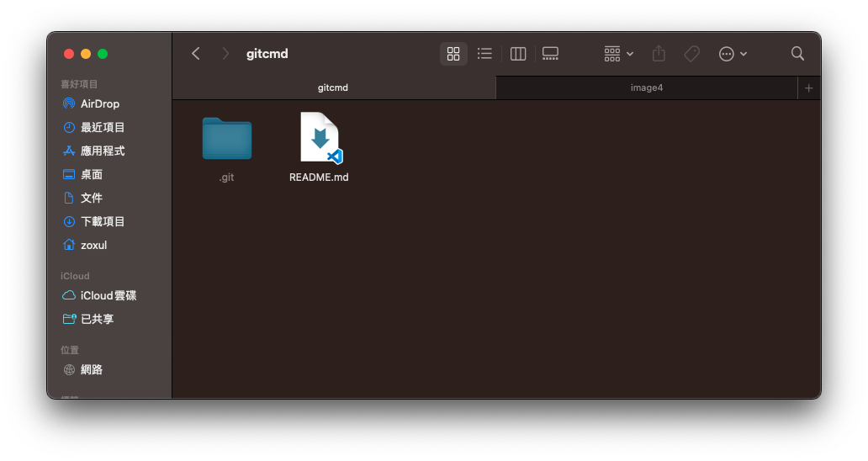Open the .git folder
868x461 pixels.
pyautogui.click(x=227, y=140)
